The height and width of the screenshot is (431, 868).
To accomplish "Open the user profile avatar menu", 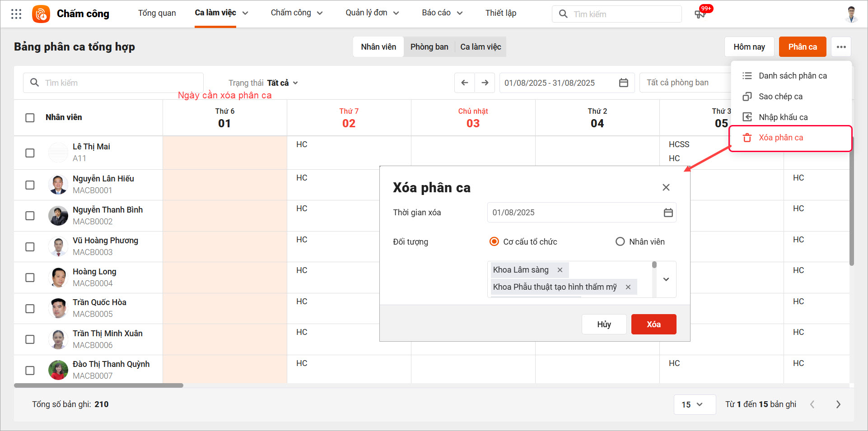I will click(x=851, y=14).
